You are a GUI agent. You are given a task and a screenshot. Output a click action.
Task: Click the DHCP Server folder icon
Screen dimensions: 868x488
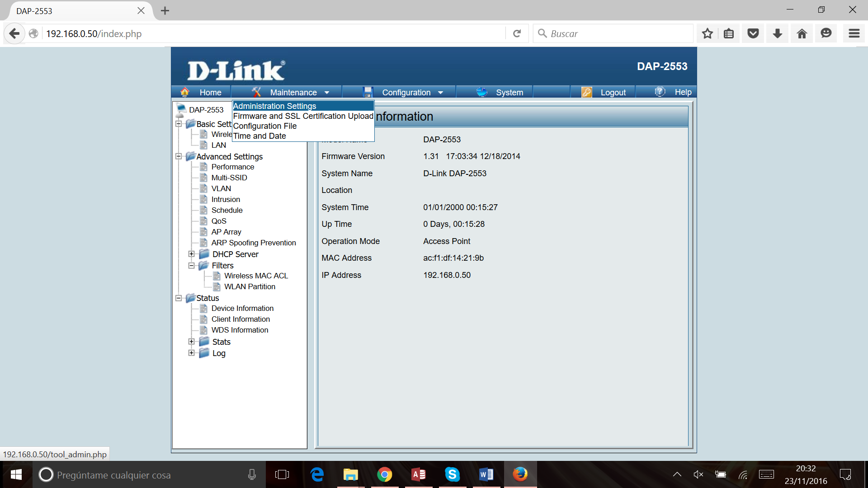point(204,254)
